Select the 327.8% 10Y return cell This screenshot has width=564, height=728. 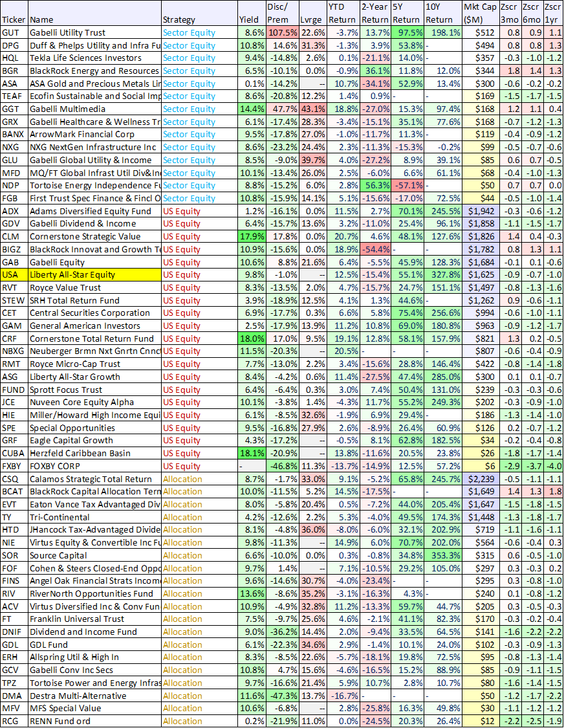coord(442,274)
